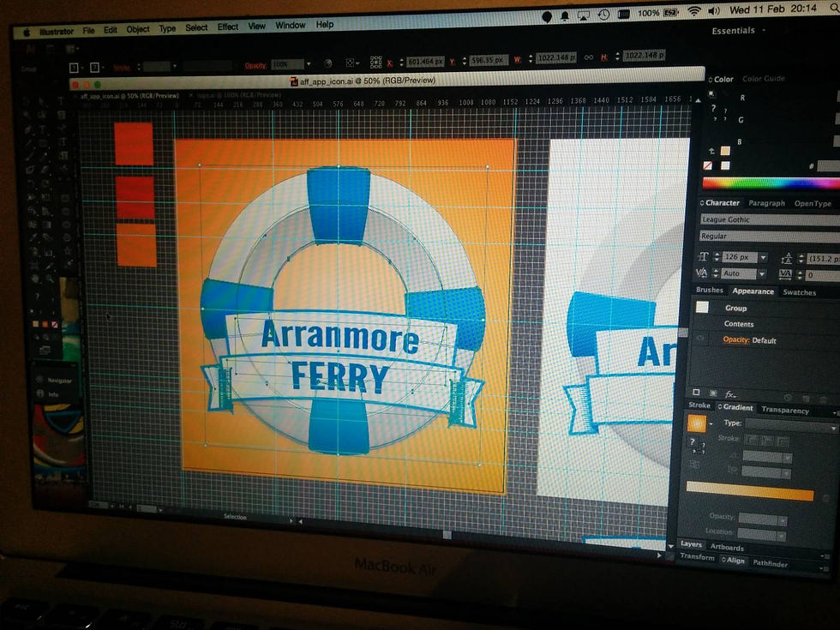Screen dimensions: 840x630
Task: Click Add New Stroke icon in Appearance panel
Action: [x=696, y=393]
